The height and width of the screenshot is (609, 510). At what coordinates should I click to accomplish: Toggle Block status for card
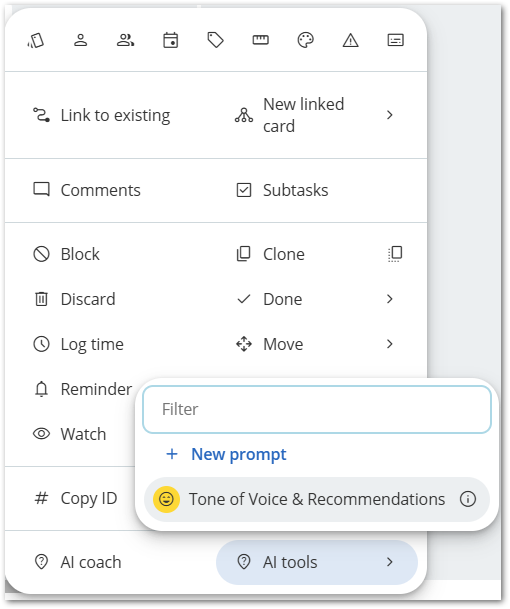click(x=66, y=254)
